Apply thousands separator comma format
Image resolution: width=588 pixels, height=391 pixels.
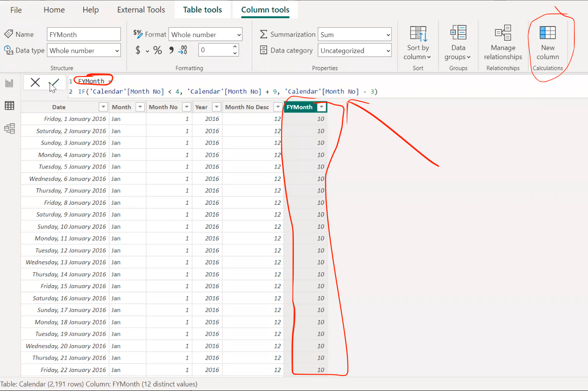[171, 50]
